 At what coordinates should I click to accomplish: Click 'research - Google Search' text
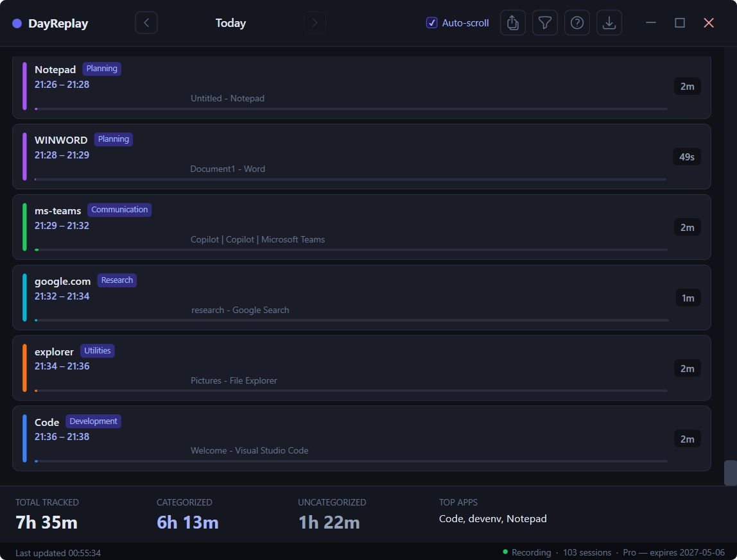(240, 310)
